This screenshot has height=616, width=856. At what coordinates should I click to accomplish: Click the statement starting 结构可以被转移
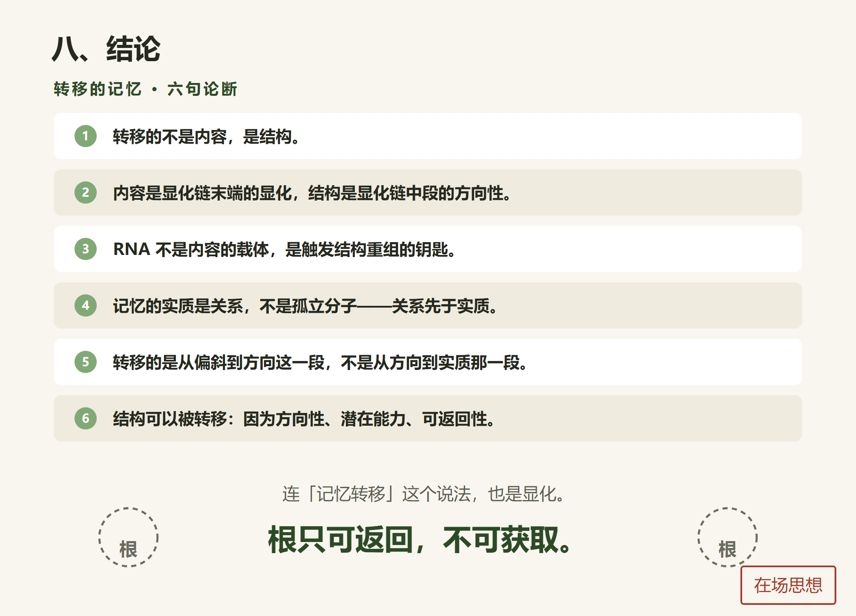coord(304,419)
